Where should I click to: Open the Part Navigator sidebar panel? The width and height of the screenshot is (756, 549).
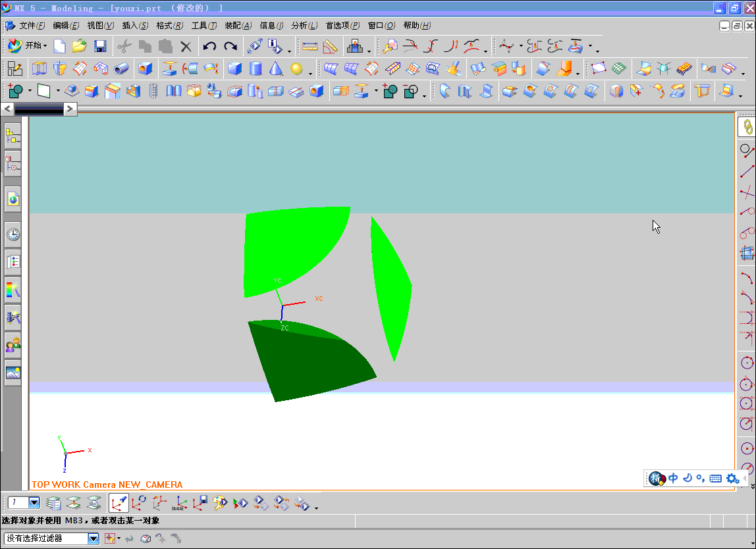point(13,163)
